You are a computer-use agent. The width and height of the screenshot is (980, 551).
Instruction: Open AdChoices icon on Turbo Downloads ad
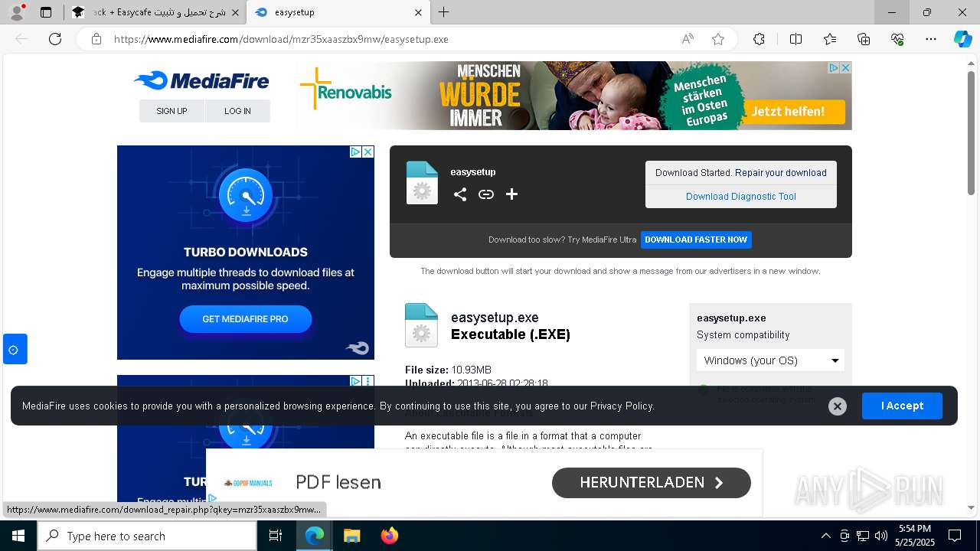click(356, 152)
